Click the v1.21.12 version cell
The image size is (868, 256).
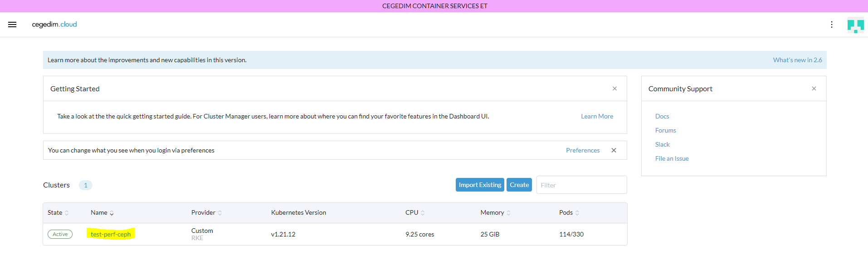pyautogui.click(x=283, y=234)
